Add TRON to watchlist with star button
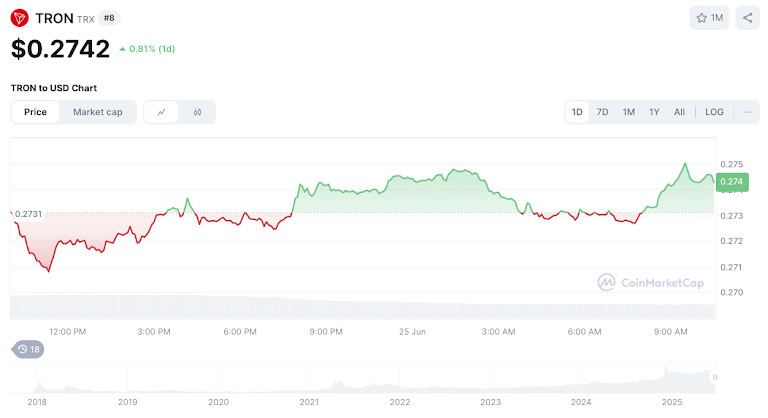Image resolution: width=768 pixels, height=418 pixels. point(709,18)
